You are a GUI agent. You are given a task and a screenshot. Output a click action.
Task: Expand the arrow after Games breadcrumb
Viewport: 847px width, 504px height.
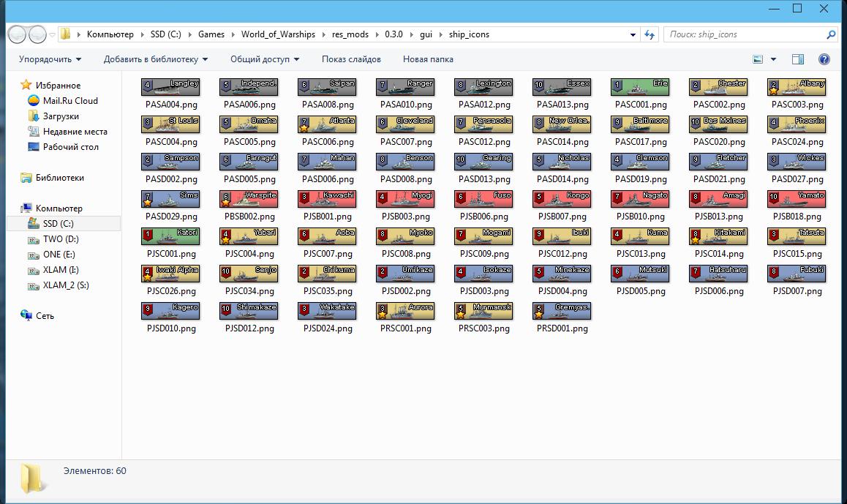tap(233, 34)
